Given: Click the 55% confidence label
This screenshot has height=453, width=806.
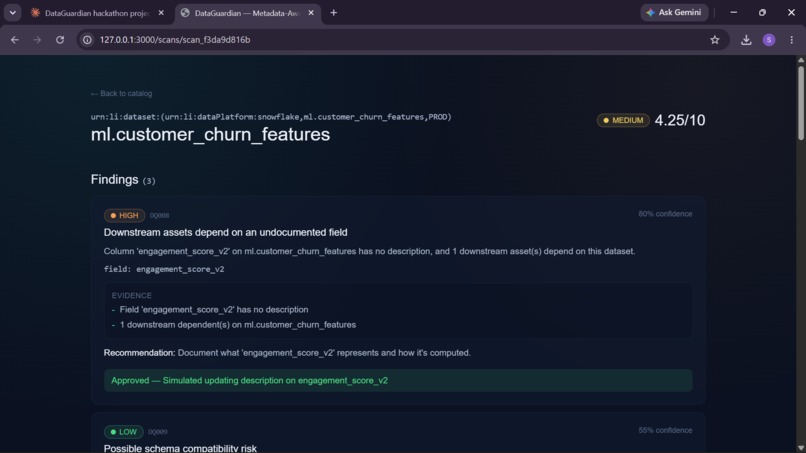Looking at the screenshot, I should (665, 430).
